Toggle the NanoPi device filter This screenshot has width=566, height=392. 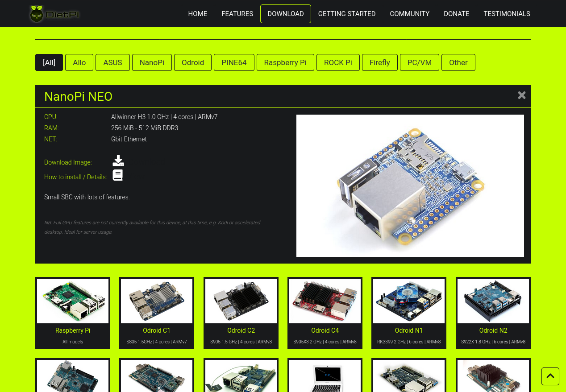[x=152, y=62]
